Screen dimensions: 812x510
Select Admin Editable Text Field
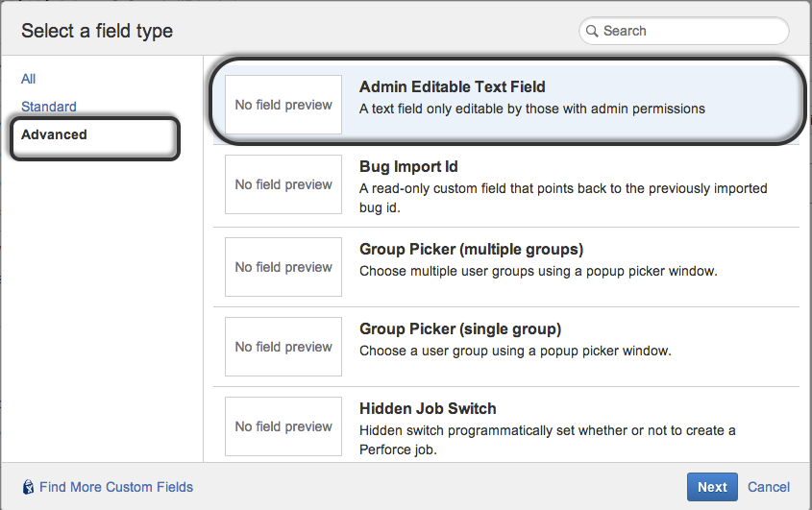point(506,102)
